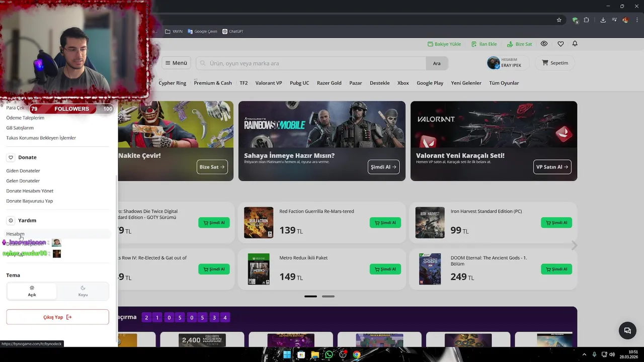Click the Bakiye Yükle wallet link
Screen dimensions: 644x362
tap(444, 44)
